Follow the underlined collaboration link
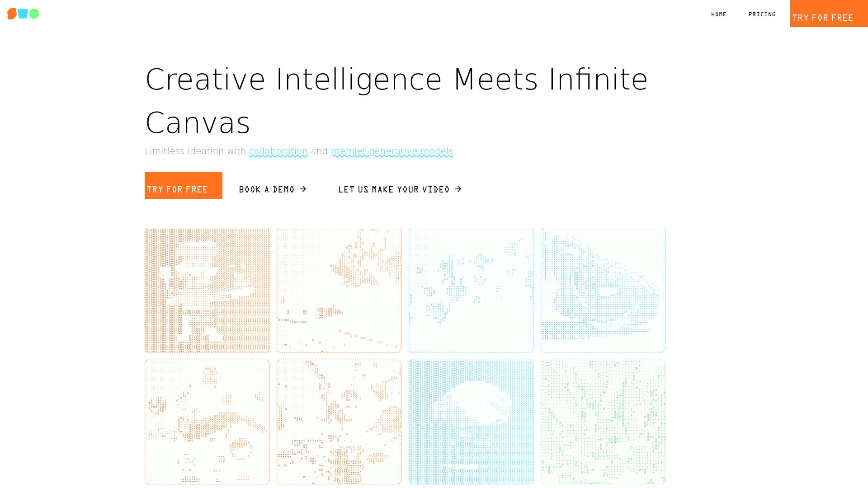Viewport: 868px width, 488px height. click(x=278, y=151)
